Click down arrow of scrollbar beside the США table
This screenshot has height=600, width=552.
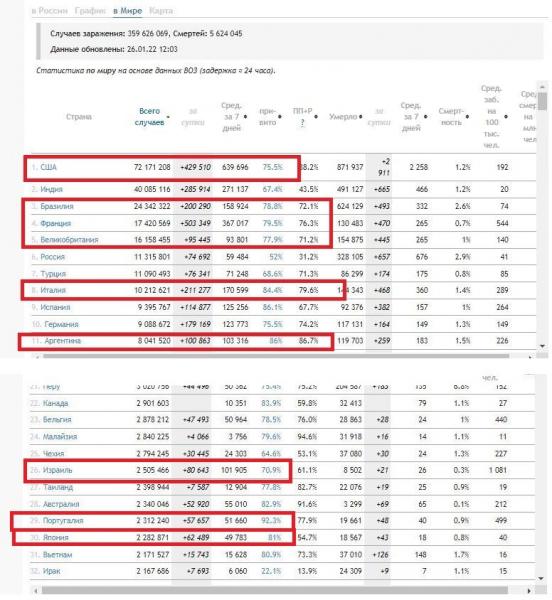(x=542, y=346)
